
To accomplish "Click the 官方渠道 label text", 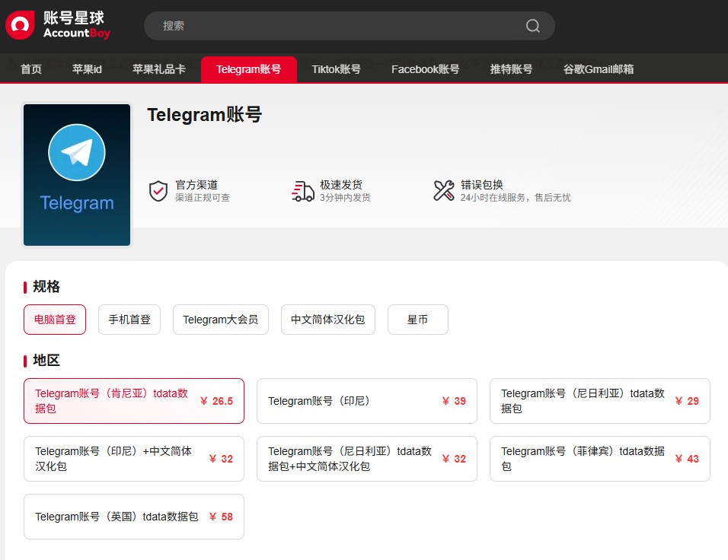I will (x=196, y=185).
